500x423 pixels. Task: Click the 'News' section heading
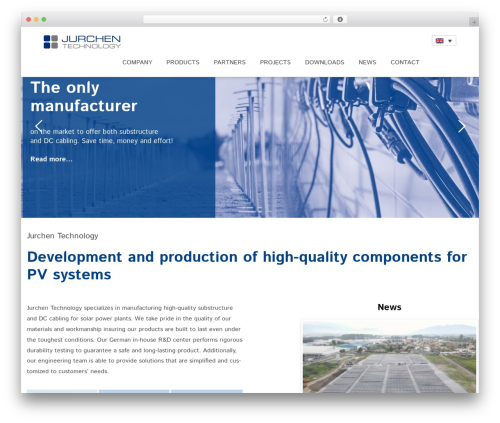coord(389,307)
